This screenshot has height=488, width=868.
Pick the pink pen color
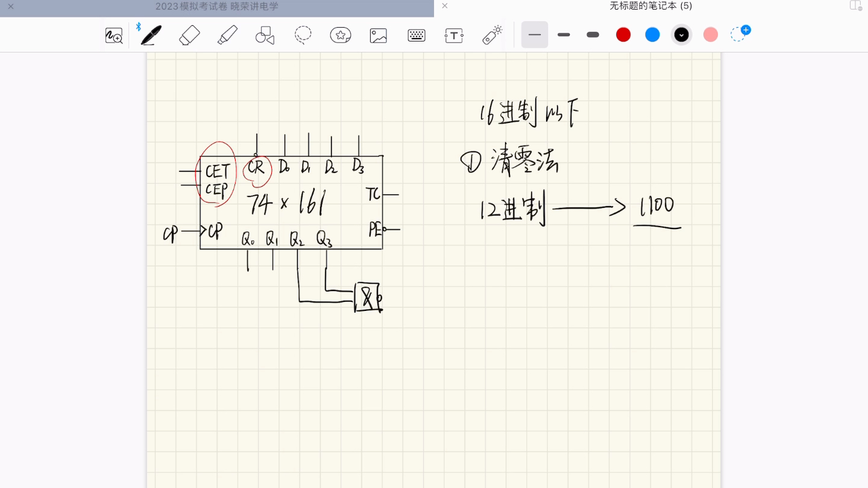[711, 35]
